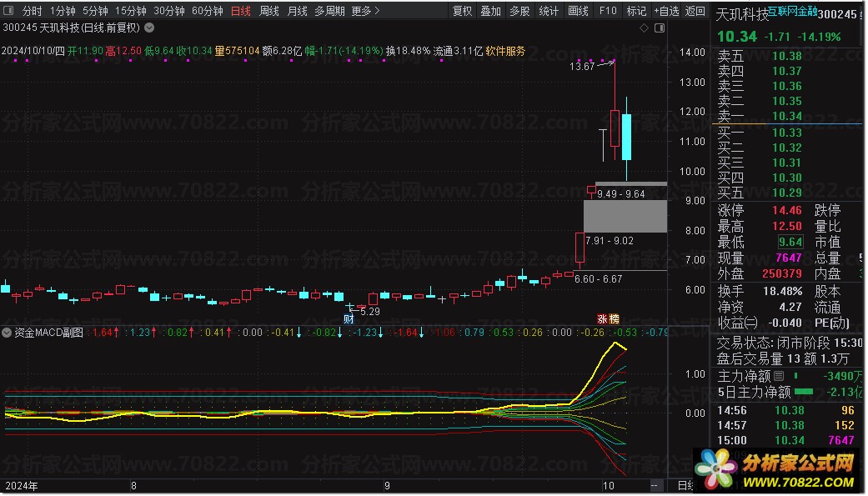The height and width of the screenshot is (496, 868).
Task: Expand the 更多 periods menu
Action: click(365, 11)
